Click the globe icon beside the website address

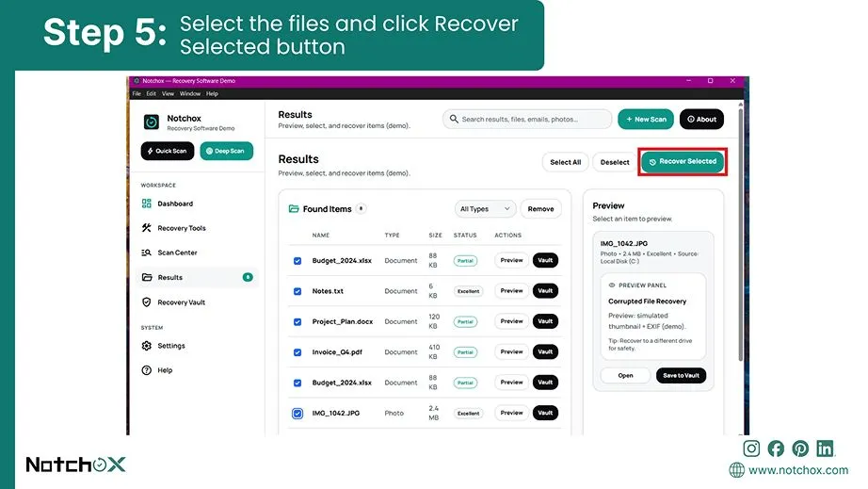(736, 470)
